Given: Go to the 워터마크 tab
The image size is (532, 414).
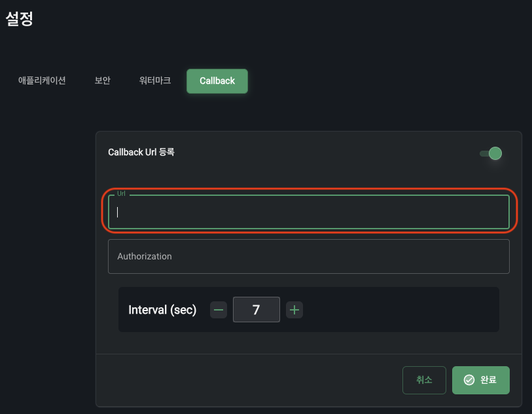Looking at the screenshot, I should click(x=155, y=81).
